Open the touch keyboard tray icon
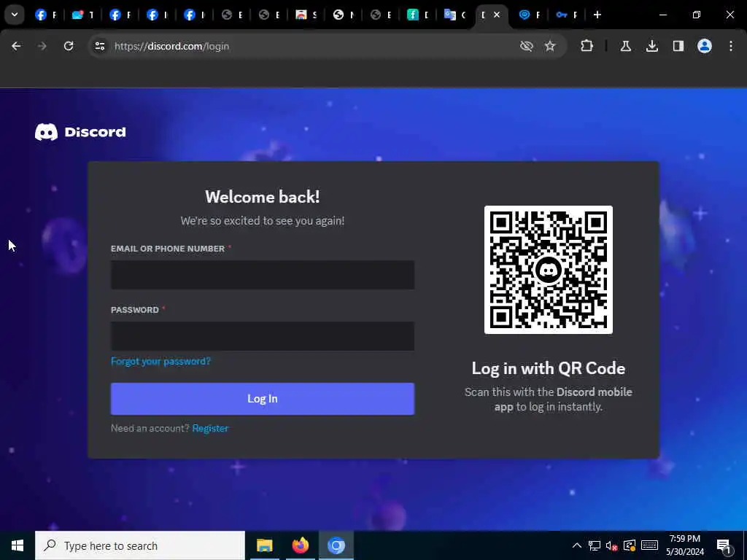Screen dimensions: 747x560 pos(649,545)
